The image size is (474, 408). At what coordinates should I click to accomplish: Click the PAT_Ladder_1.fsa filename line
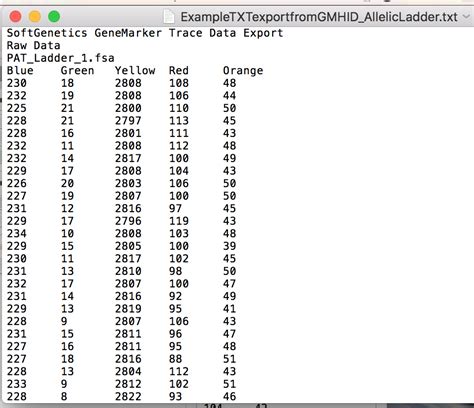tap(61, 58)
